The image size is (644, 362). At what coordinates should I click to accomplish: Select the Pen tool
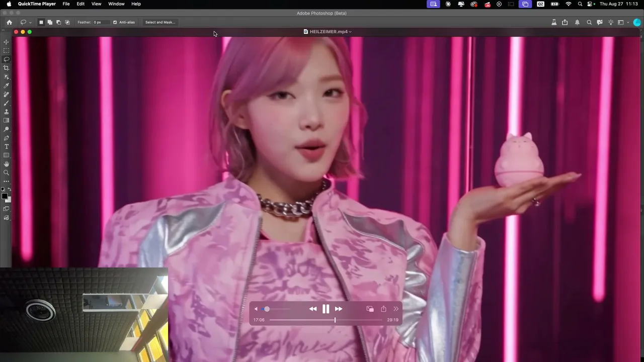click(x=7, y=138)
